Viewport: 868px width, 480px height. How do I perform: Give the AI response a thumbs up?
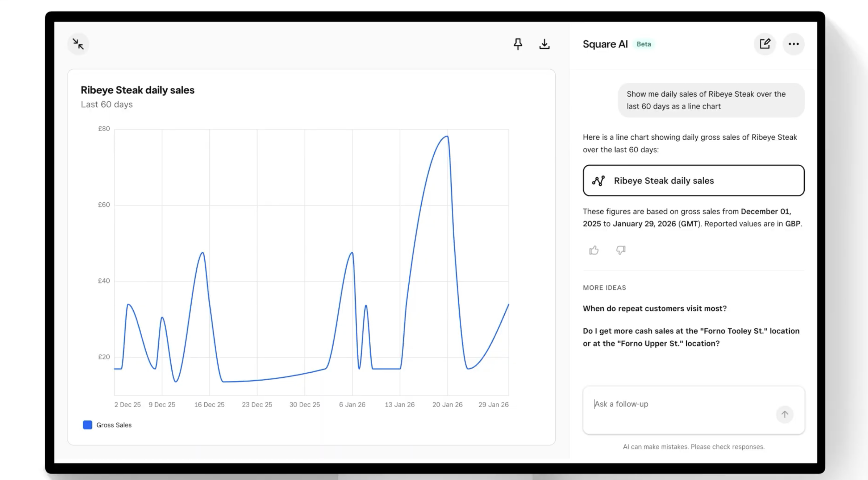[594, 250]
